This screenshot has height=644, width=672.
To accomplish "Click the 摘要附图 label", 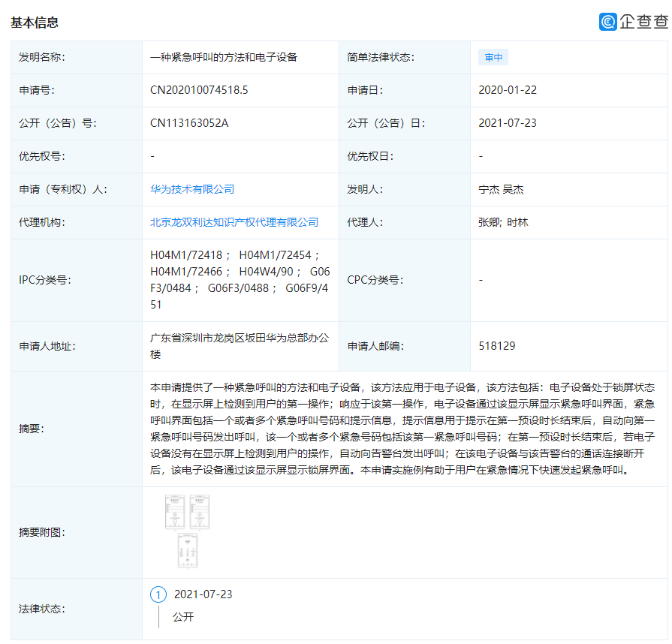I will pyautogui.click(x=41, y=531).
